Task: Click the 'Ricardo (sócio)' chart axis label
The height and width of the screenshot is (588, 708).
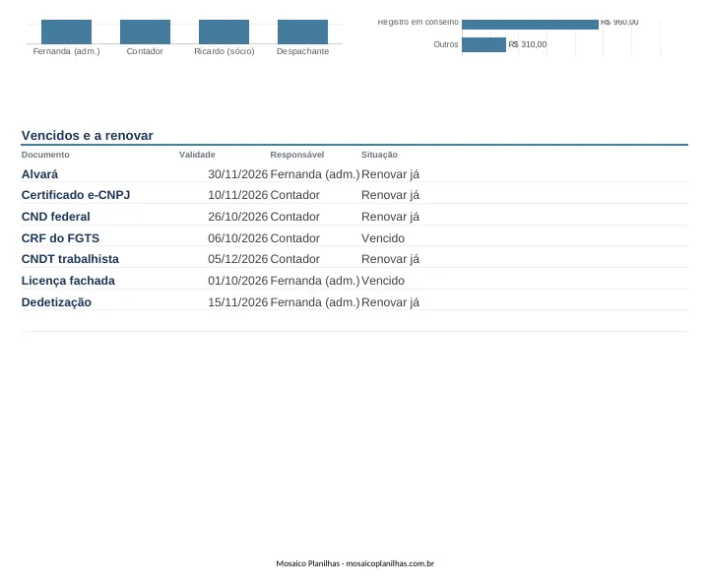Action: coord(225,51)
